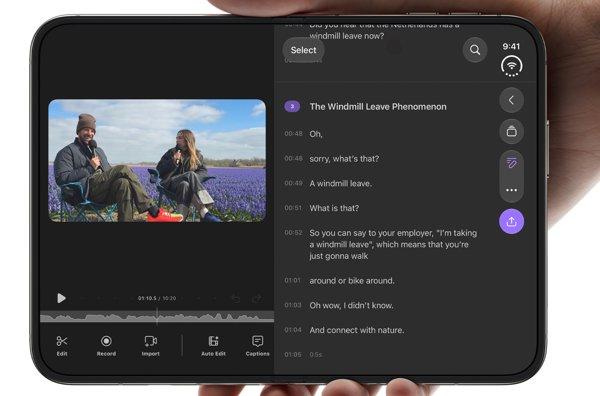Open the Import media tool
Image resolution: width=600 pixels, height=396 pixels.
point(150,345)
